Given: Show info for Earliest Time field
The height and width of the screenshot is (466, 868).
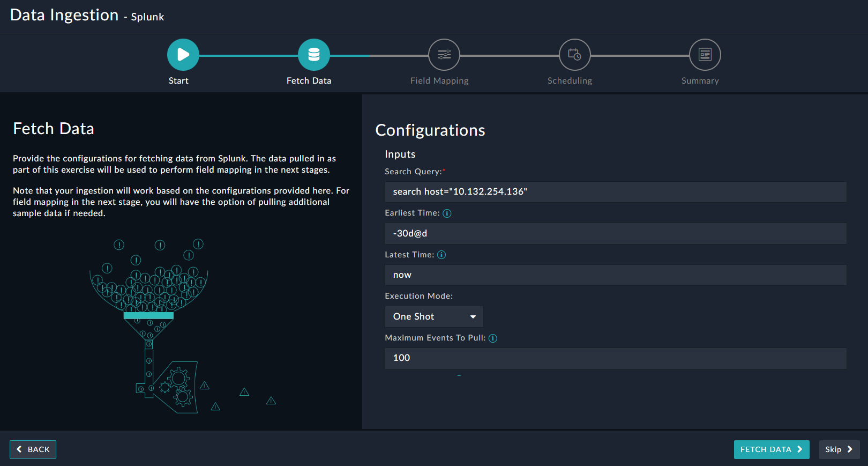Looking at the screenshot, I should tap(447, 213).
